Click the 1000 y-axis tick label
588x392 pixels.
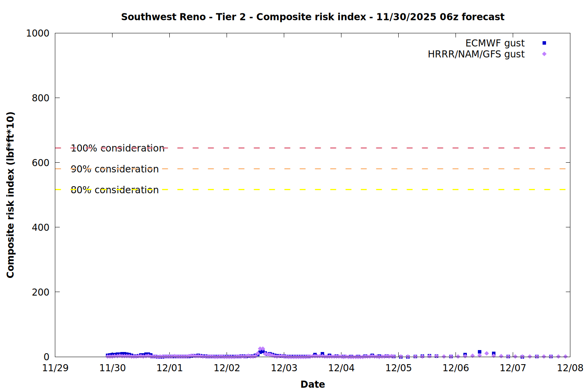pyautogui.click(x=38, y=33)
